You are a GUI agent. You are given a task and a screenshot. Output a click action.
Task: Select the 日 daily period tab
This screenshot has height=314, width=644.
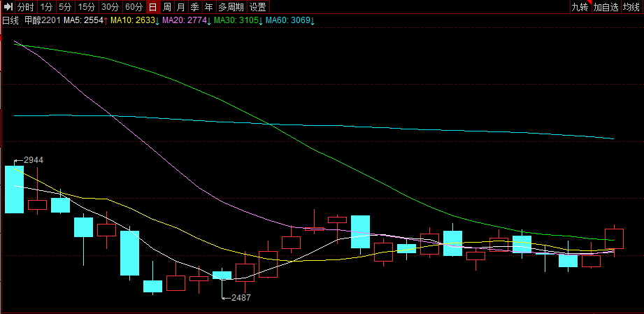click(153, 6)
